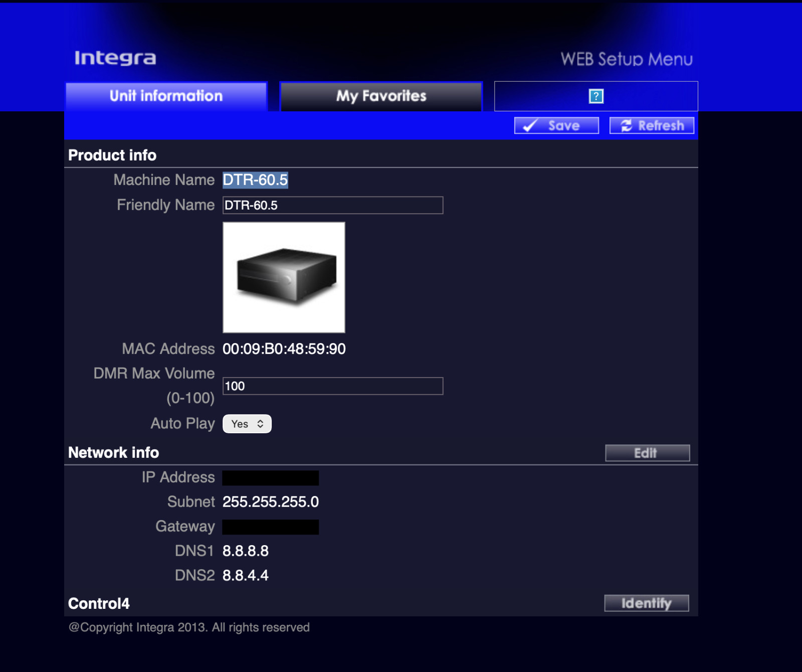
Task: Click the copyright Integra 2013 footer text
Action: click(x=189, y=627)
